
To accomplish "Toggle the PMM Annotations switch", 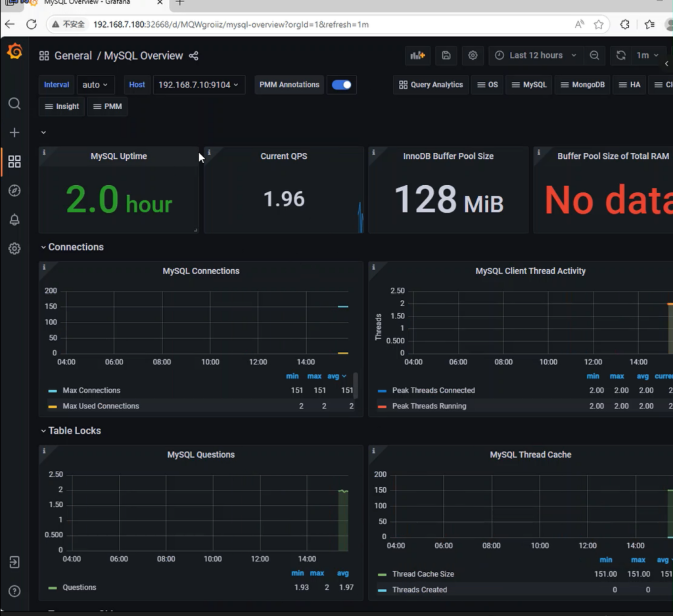I will click(341, 85).
